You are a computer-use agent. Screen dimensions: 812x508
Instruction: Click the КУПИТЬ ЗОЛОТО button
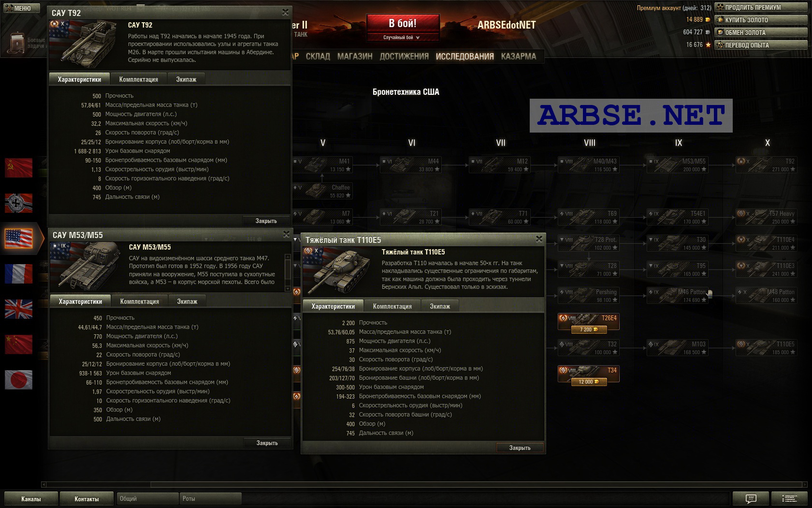(x=761, y=20)
